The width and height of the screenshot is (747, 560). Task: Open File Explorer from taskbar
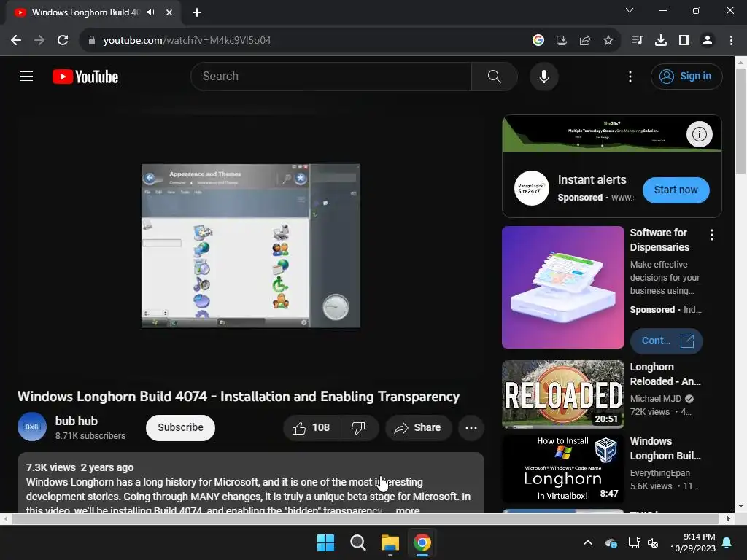pos(390,542)
